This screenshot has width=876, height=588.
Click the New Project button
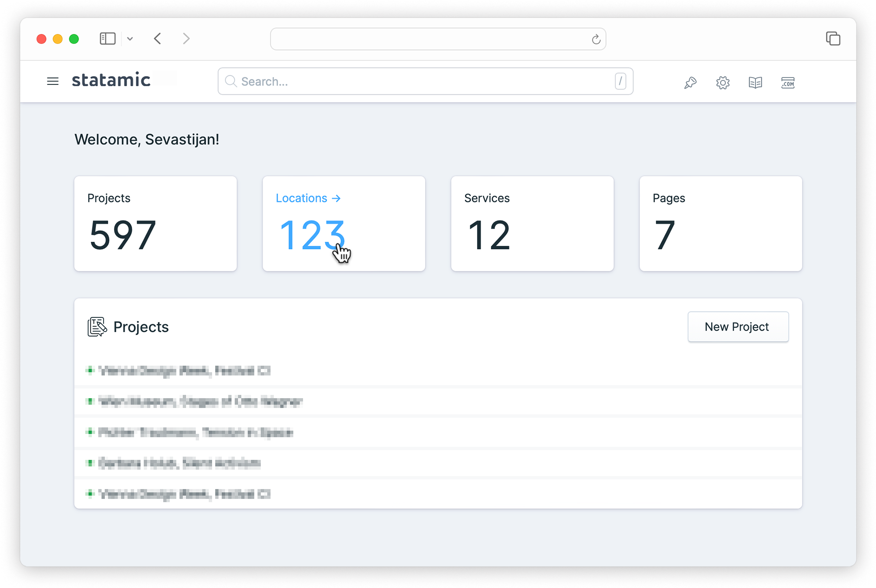(738, 327)
